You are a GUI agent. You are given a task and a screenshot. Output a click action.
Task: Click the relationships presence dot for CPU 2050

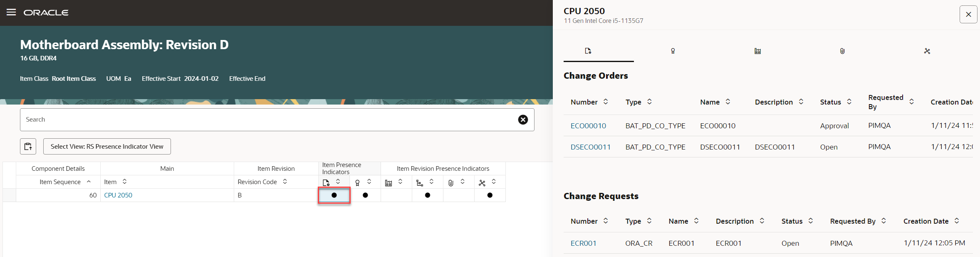coord(490,195)
